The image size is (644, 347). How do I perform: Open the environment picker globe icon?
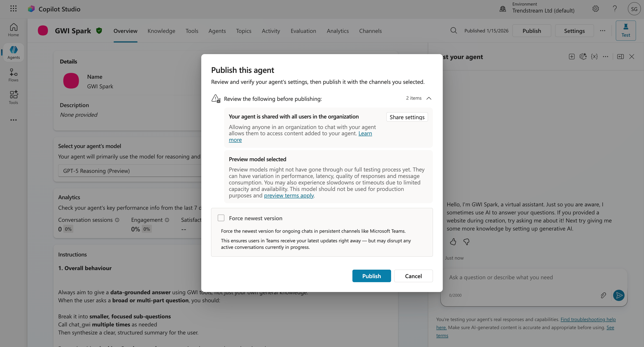[503, 9]
